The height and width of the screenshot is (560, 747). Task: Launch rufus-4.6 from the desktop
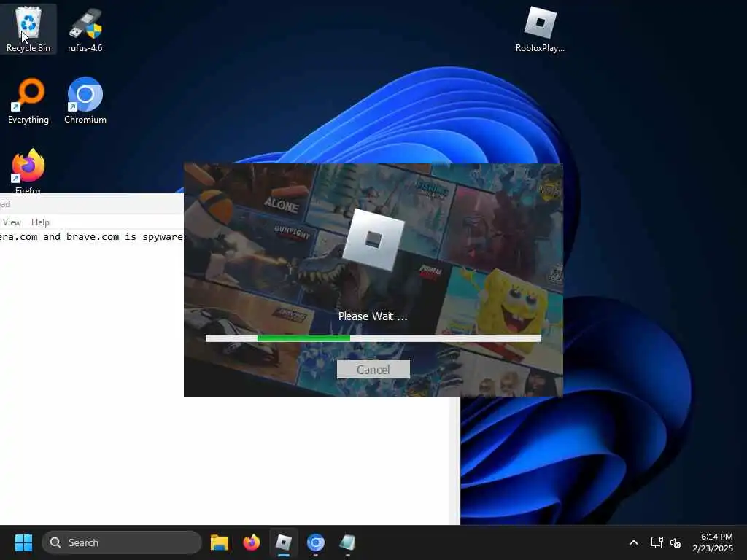coord(85,28)
